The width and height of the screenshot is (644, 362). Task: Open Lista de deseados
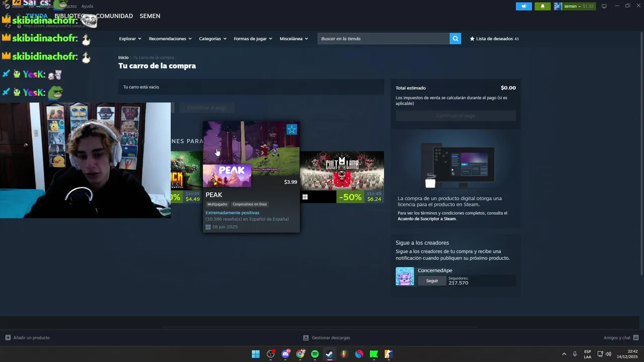pos(494,39)
